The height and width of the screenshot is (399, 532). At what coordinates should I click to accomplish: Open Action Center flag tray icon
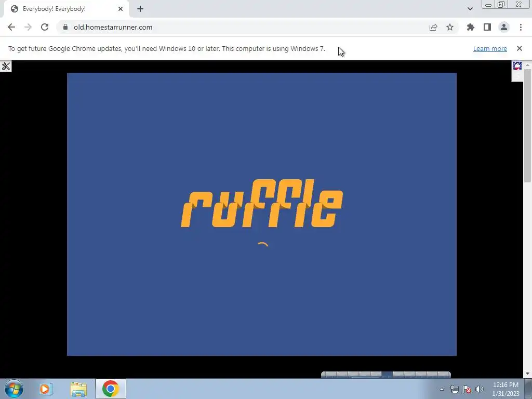pyautogui.click(x=467, y=389)
